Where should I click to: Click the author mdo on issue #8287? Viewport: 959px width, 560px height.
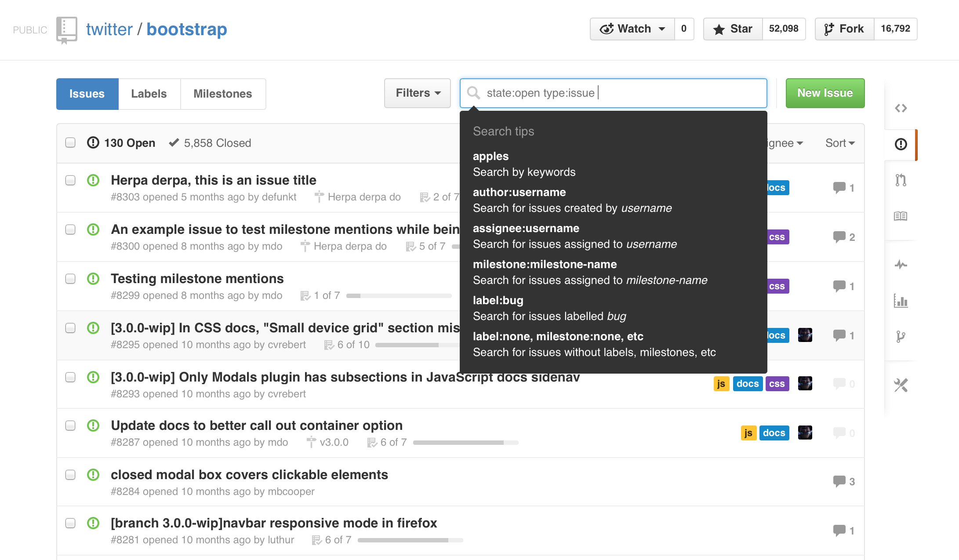[278, 442]
